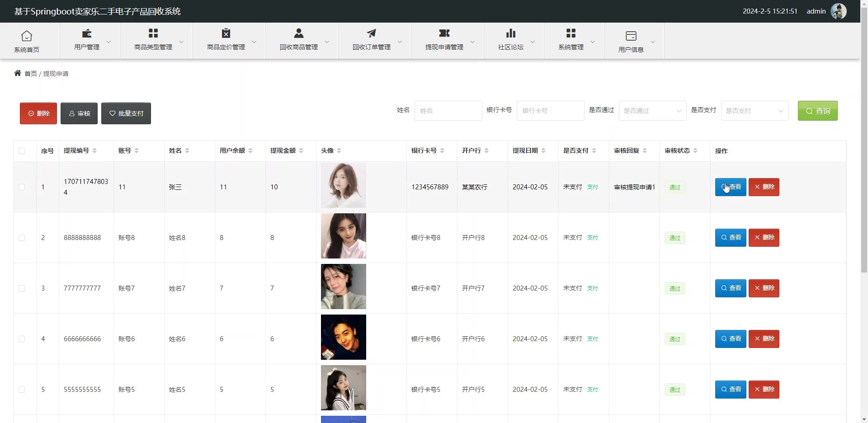Click the 批量支付 button
The image size is (868, 423).
coord(126,113)
